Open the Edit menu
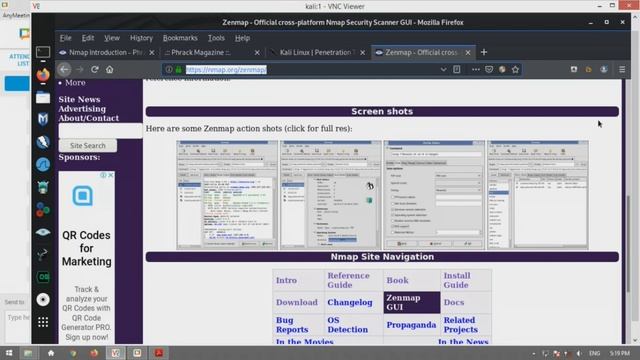 (x=88, y=38)
